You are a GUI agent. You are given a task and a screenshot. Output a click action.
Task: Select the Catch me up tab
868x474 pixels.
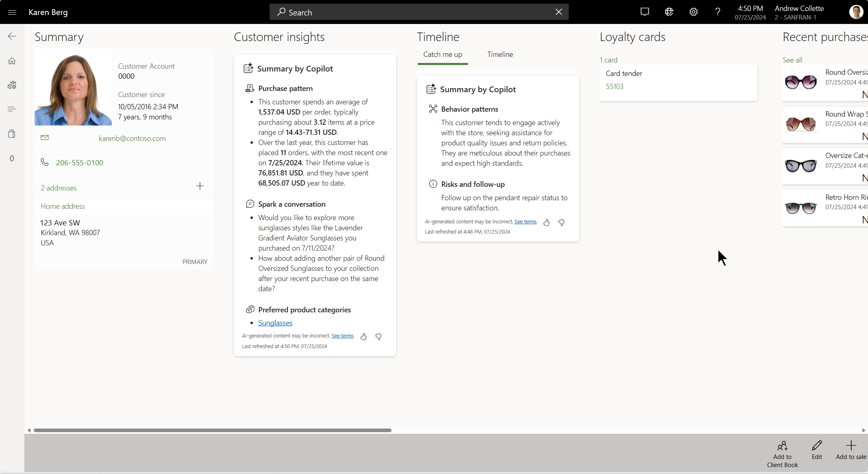[x=443, y=54]
